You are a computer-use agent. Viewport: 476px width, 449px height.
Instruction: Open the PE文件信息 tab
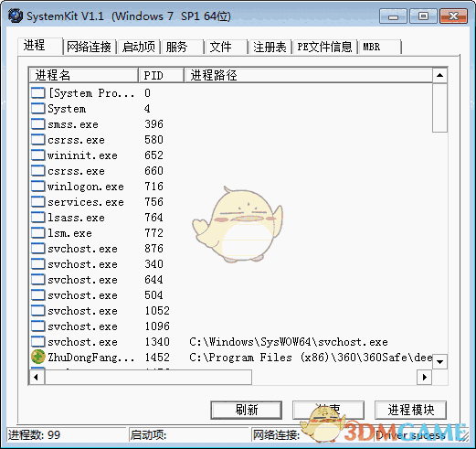(x=325, y=48)
